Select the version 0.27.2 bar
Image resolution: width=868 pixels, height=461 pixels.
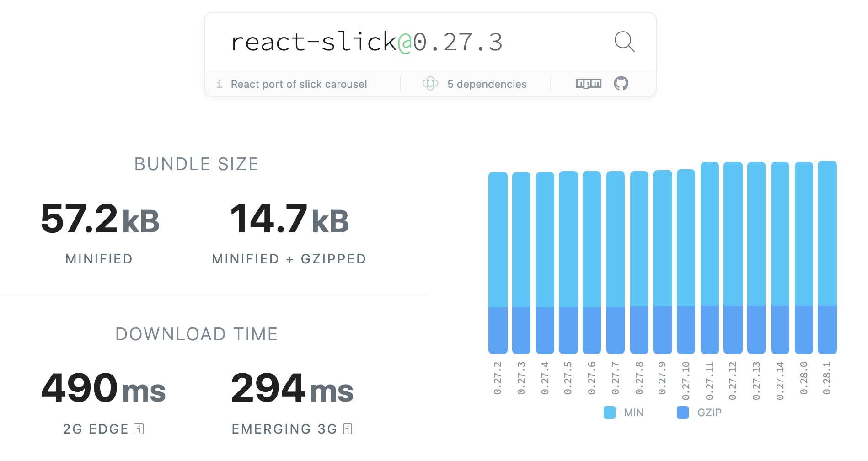[x=498, y=263]
